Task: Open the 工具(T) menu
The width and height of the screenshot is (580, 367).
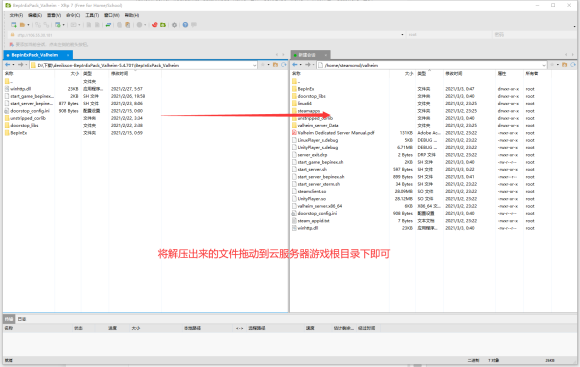Action: [x=92, y=15]
